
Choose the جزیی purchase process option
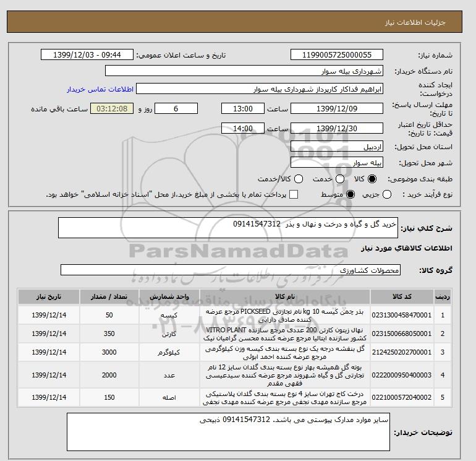point(387,194)
